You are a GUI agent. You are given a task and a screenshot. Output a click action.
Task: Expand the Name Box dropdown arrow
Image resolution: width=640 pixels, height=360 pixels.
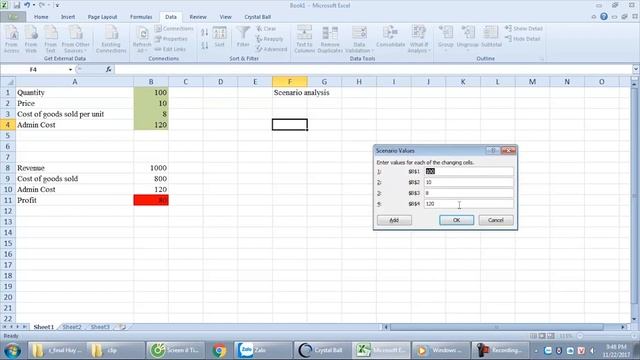pyautogui.click(x=70, y=70)
